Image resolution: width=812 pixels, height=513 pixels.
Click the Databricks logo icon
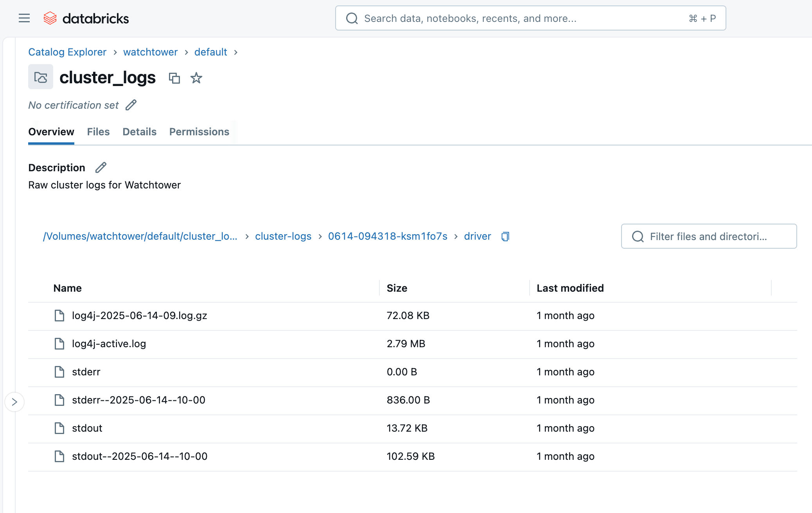(50, 18)
